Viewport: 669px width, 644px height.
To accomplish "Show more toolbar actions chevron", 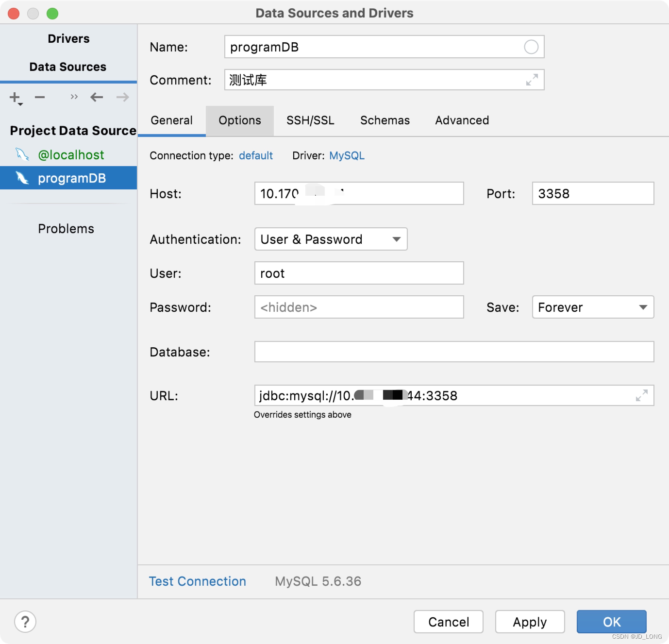I will pyautogui.click(x=74, y=97).
